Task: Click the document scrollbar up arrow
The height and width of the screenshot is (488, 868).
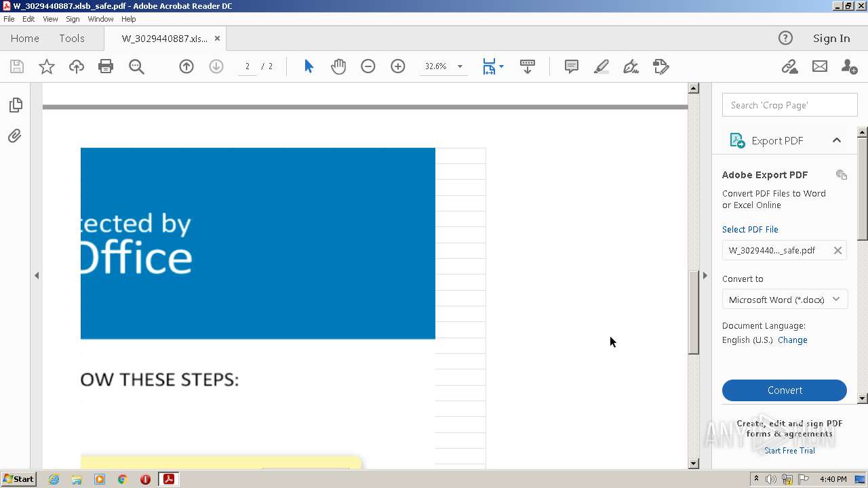Action: [x=693, y=88]
